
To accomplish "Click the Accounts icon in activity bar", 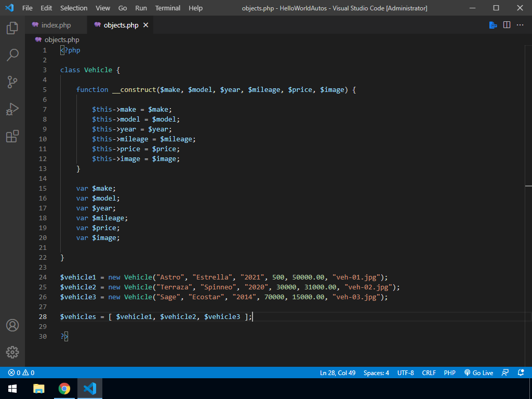I will [x=12, y=325].
